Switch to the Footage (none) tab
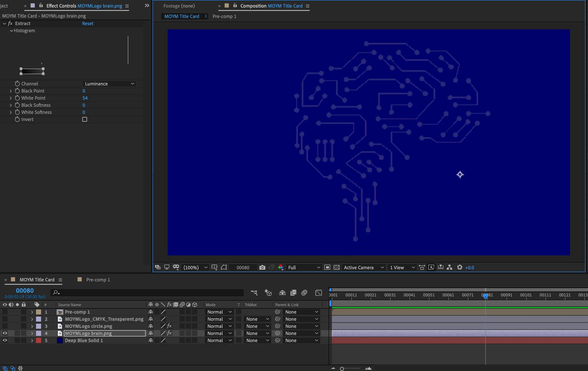 point(179,6)
